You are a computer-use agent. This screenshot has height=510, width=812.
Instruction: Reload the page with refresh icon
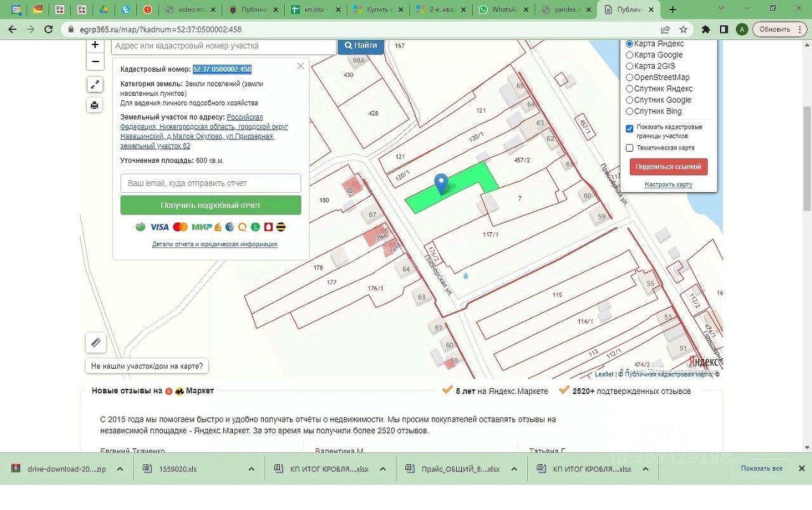tap(48, 29)
